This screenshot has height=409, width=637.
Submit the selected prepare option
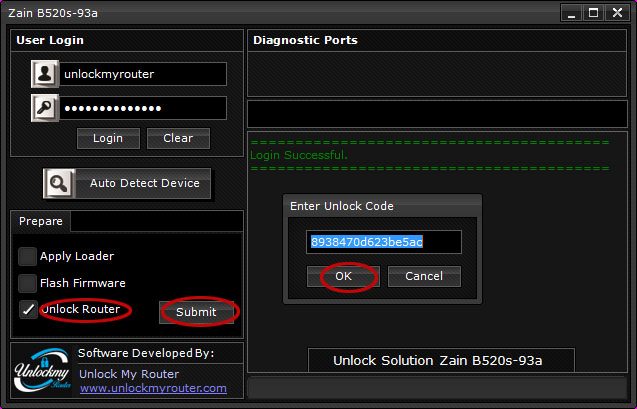(196, 312)
